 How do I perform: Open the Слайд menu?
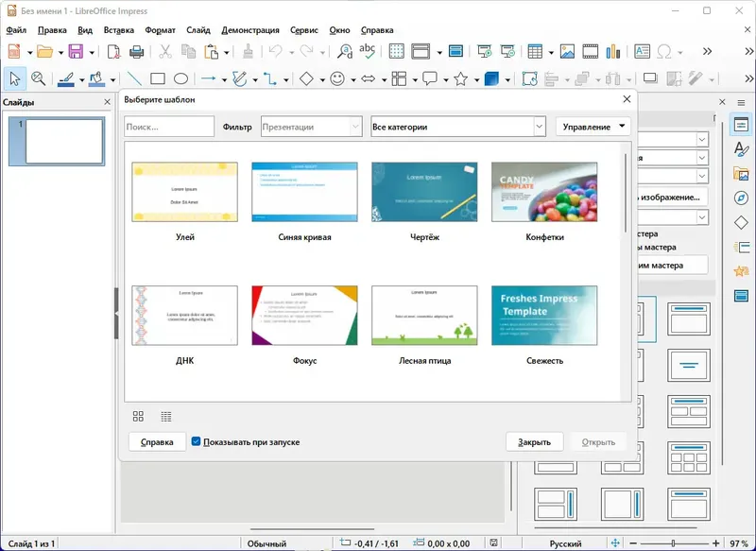[x=198, y=29]
